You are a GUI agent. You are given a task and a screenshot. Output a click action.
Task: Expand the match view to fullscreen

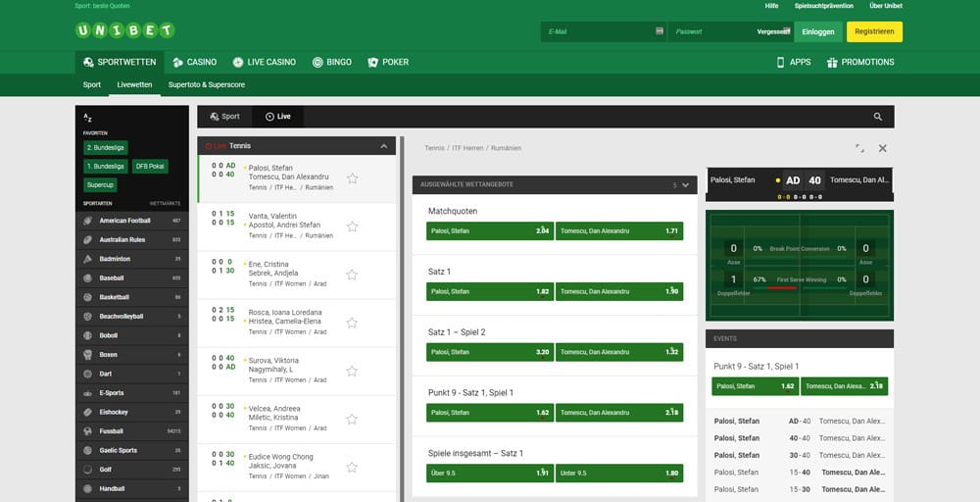pyautogui.click(x=860, y=149)
